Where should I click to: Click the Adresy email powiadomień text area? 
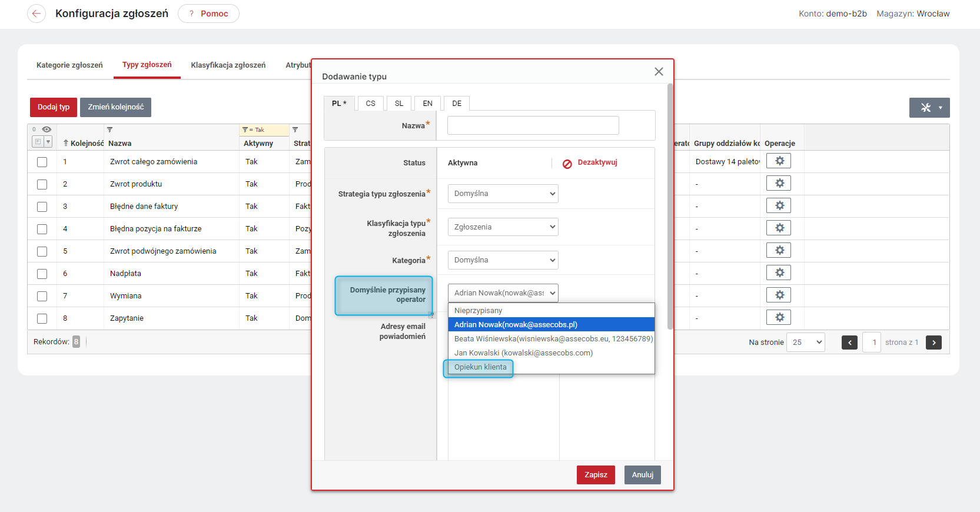pos(503,418)
